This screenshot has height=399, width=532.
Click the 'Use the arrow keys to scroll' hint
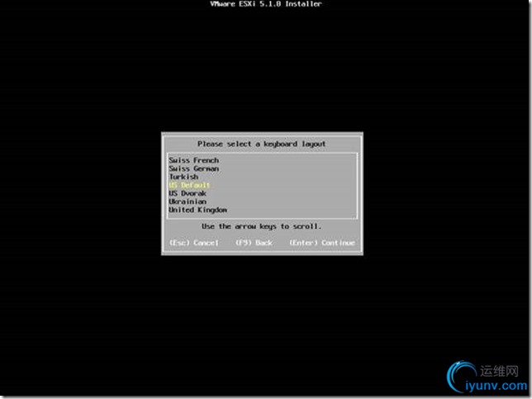261,226
